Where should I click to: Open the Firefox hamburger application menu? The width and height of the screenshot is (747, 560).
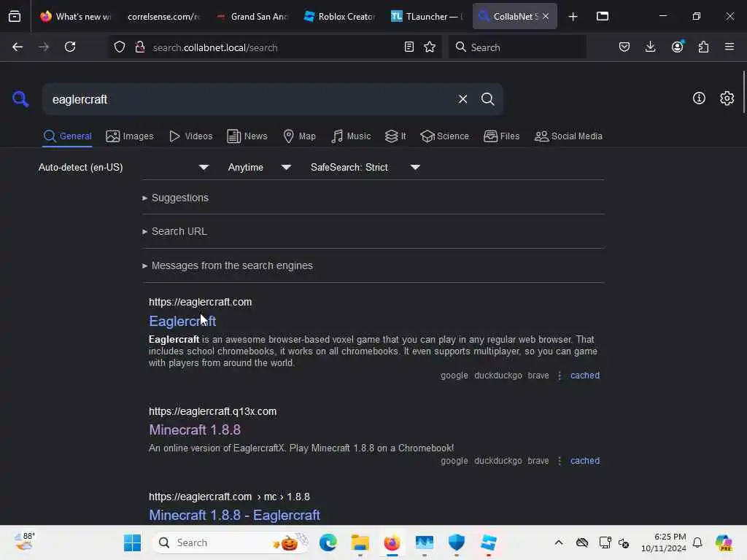pyautogui.click(x=729, y=47)
